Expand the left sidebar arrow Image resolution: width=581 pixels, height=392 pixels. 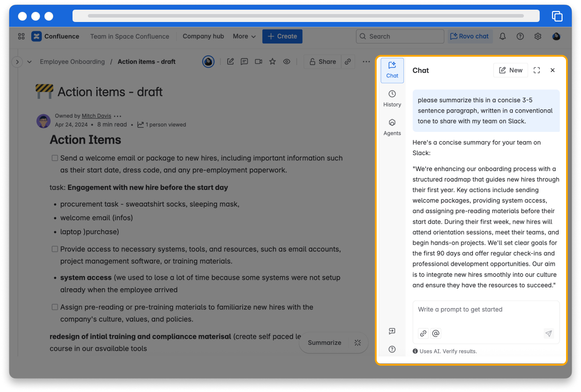point(17,62)
